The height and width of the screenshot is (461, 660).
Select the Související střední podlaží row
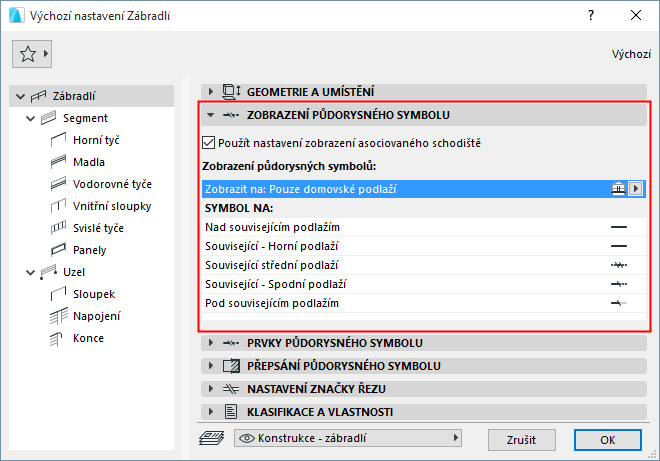point(424,265)
